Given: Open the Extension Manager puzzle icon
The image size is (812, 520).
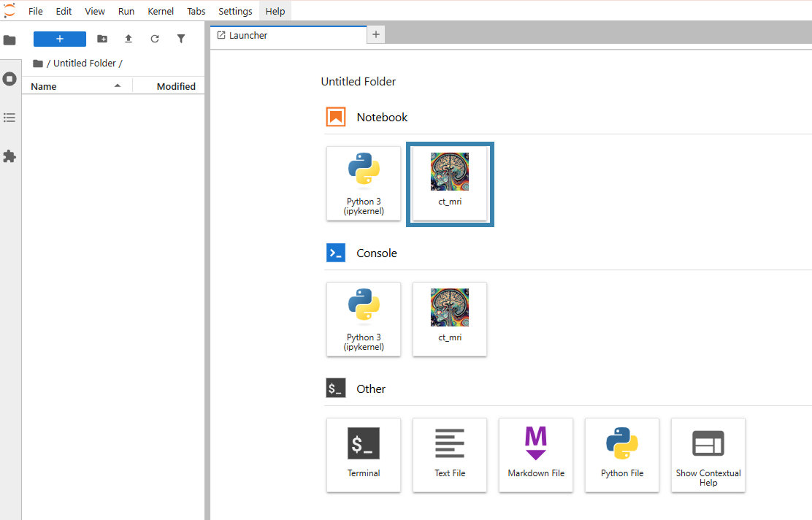Looking at the screenshot, I should 9,156.
